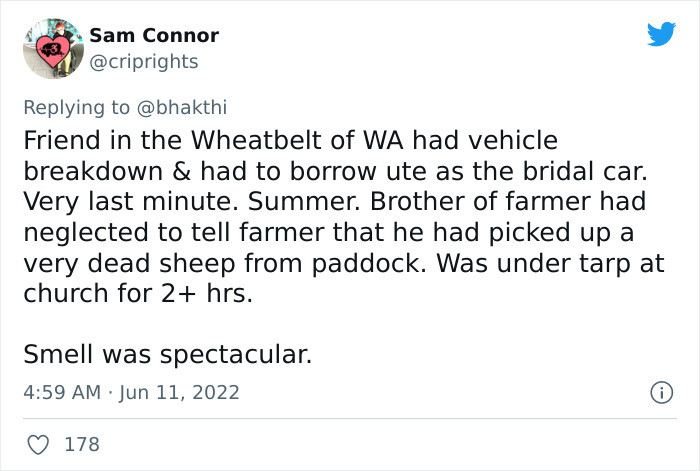
Task: Click the 'church for 2+ hrs.' text
Action: (x=138, y=294)
